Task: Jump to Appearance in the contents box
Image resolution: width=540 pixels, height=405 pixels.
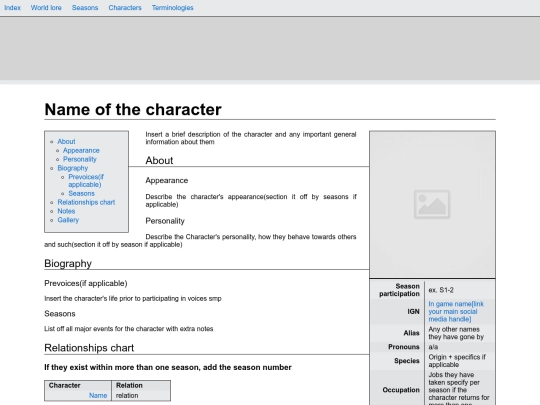Action: coord(81,150)
